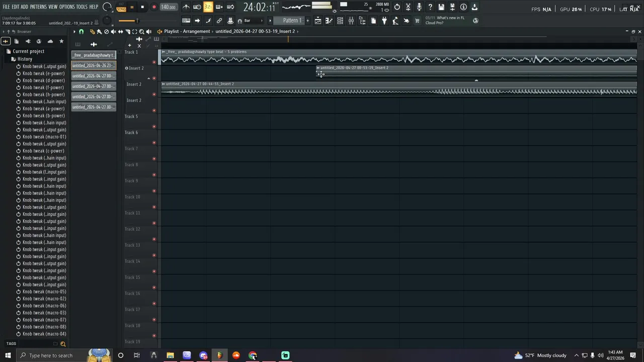Open the ADD menu
The height and width of the screenshot is (362, 644).
click(x=25, y=7)
